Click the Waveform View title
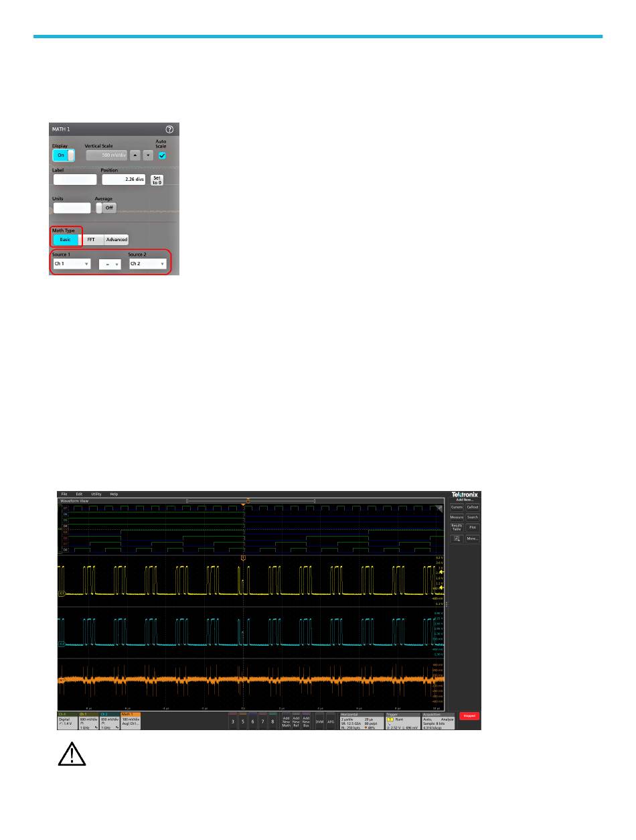 [x=74, y=500]
